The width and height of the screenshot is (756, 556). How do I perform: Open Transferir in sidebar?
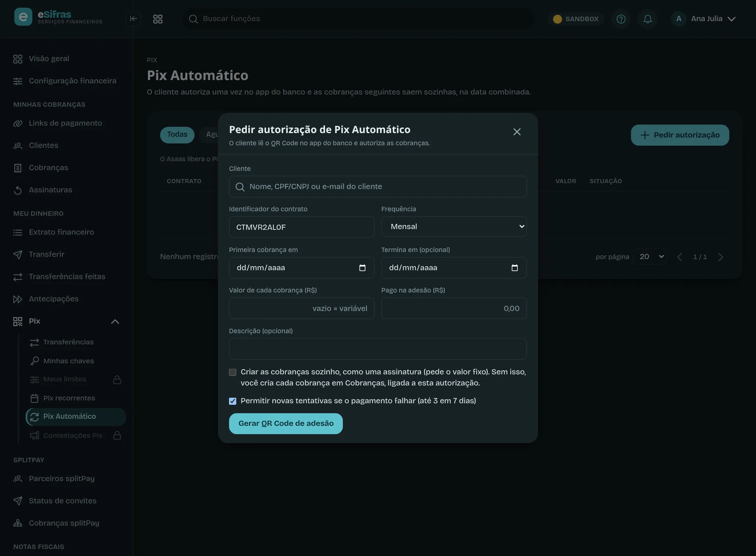click(66, 254)
